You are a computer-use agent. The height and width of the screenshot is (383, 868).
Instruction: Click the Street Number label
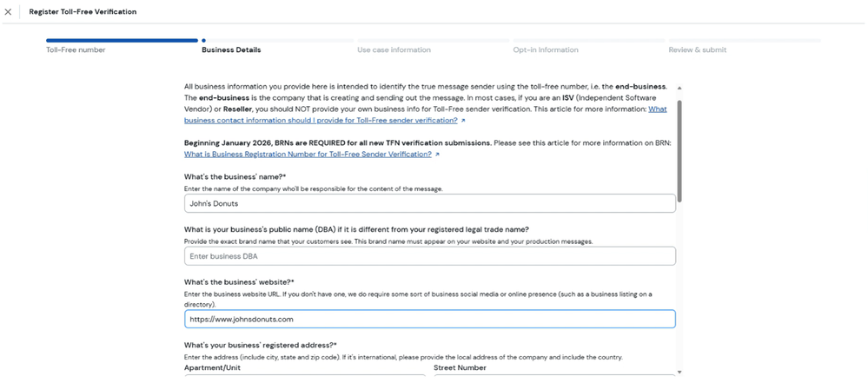tap(460, 367)
